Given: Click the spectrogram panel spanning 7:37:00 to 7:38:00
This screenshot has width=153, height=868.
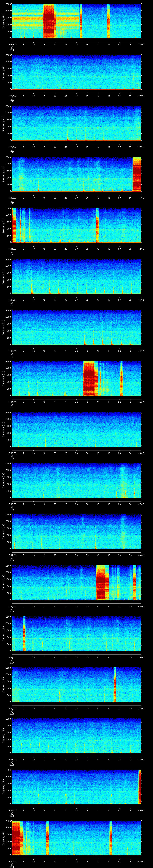Looking at the screenshot, I should pyautogui.click(x=76, y=21).
